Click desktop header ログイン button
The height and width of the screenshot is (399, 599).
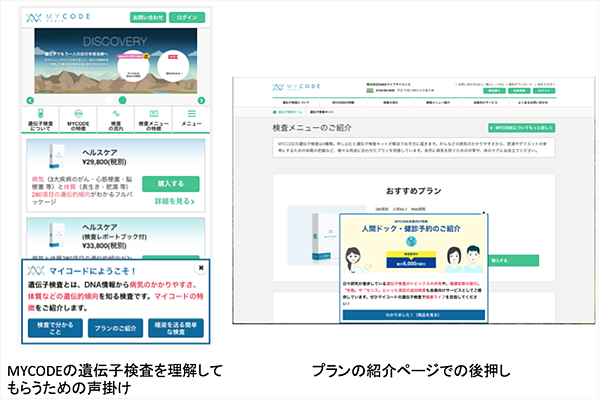click(544, 91)
